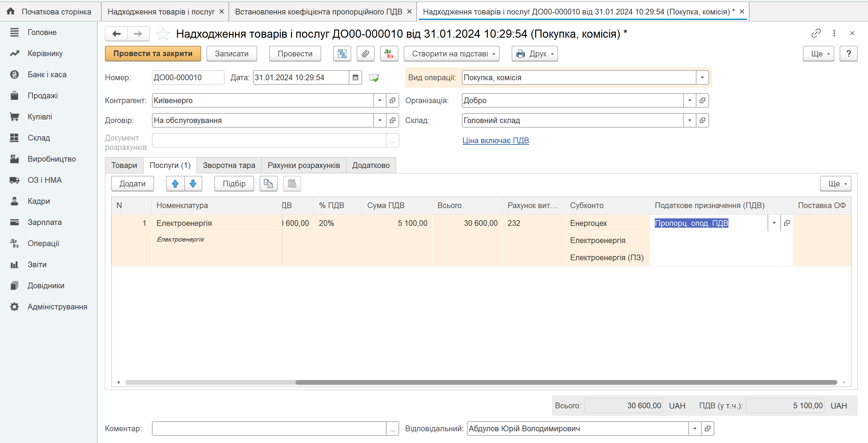Switch to Рахунки розрахунків tab

pyautogui.click(x=304, y=165)
